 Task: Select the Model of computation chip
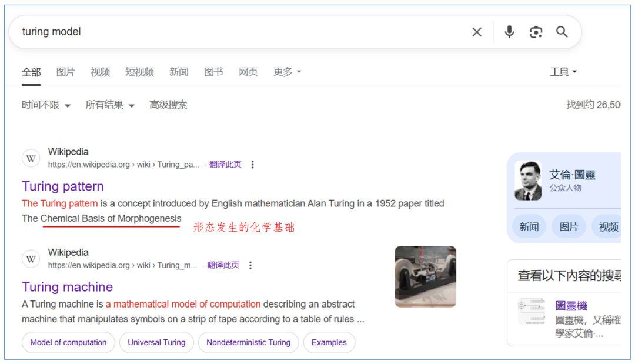68,342
